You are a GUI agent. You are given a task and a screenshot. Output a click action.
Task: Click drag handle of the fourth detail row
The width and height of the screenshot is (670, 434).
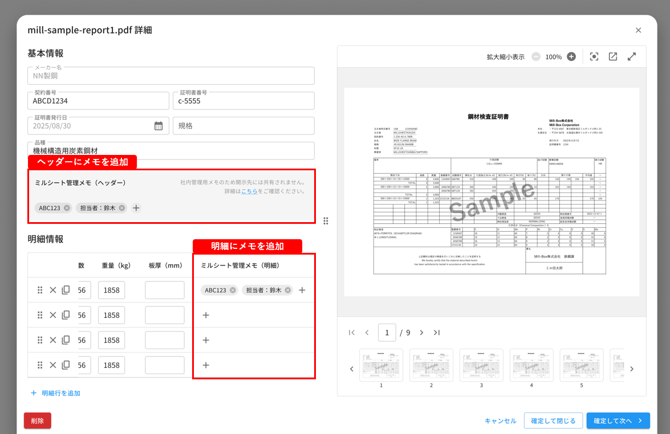(40, 365)
